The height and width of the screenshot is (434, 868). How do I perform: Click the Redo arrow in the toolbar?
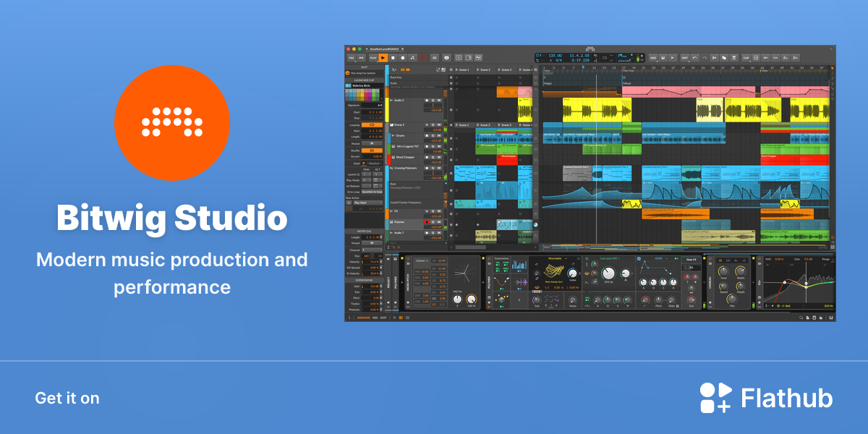point(705,58)
